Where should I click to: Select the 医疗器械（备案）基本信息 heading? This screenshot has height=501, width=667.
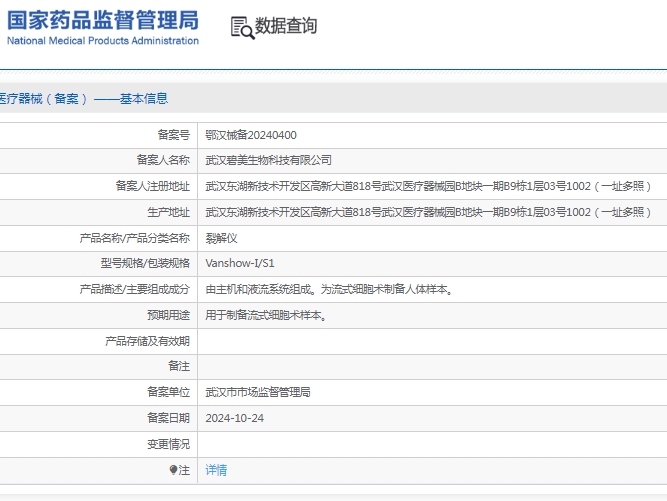pos(84,99)
